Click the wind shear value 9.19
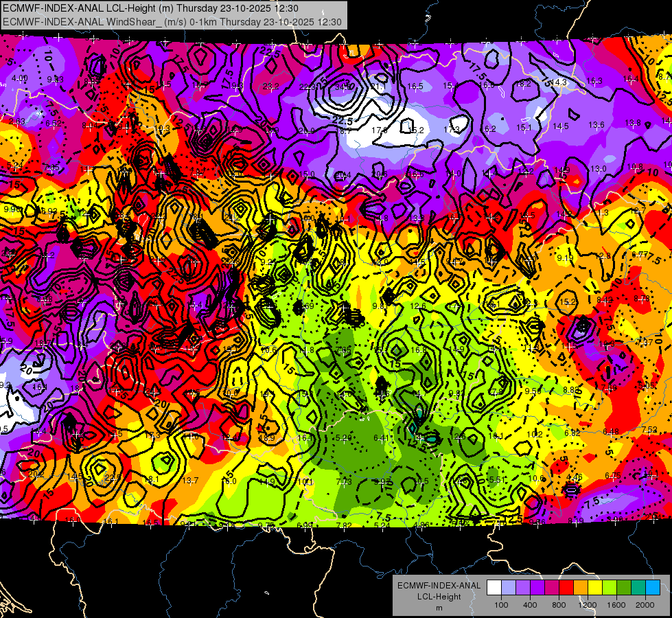The height and width of the screenshot is (618, 672). pyautogui.click(x=566, y=257)
